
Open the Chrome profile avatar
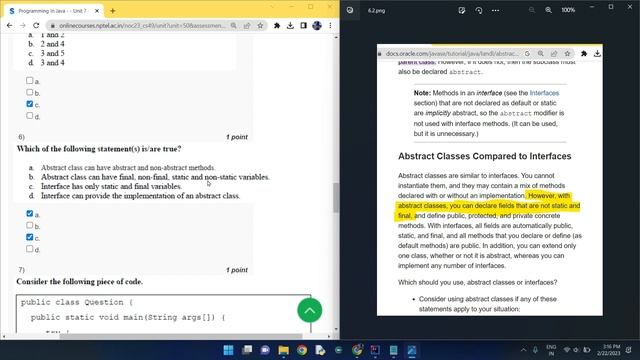point(317,26)
